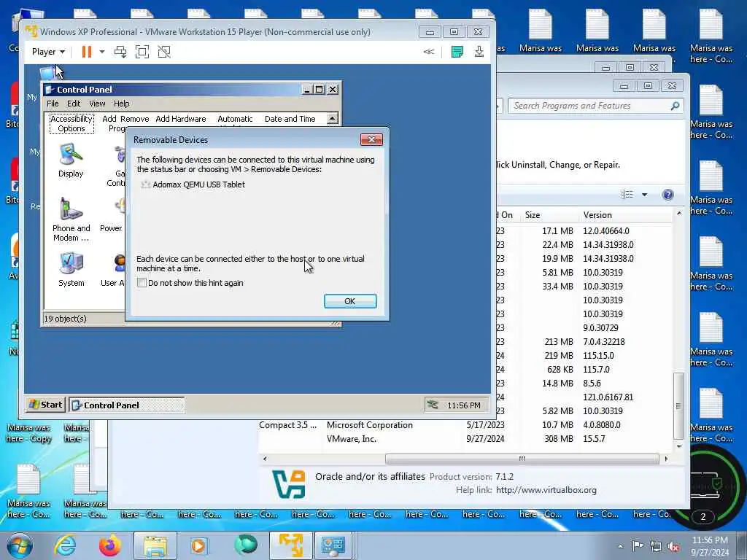
Task: Open the pause button power options dropdown arrow
Action: [102, 52]
